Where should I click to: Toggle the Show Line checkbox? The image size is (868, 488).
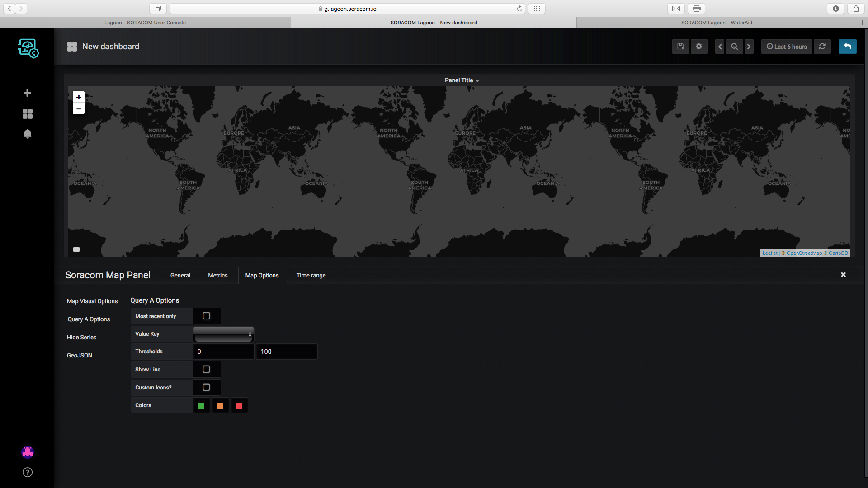click(206, 369)
